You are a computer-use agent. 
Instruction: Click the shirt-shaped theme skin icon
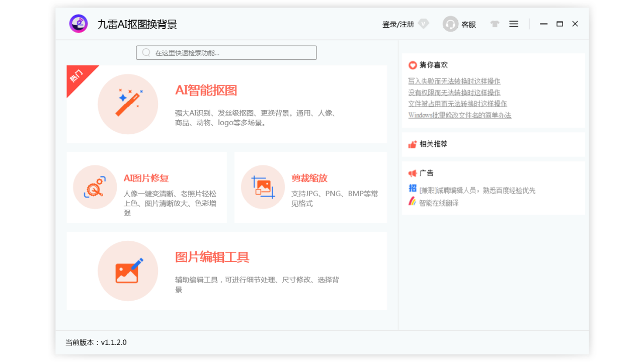click(x=495, y=24)
